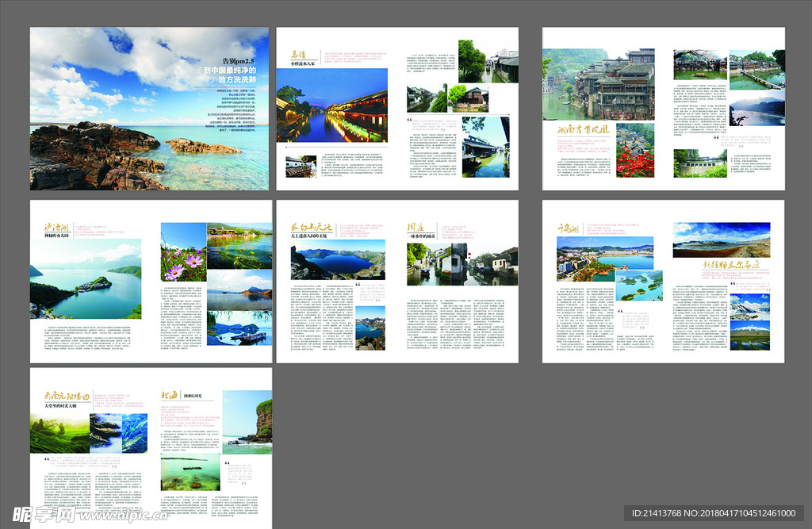Click the 天堂里的时光天梯 subtitle
Screen dimensions: 812x529
60,406
